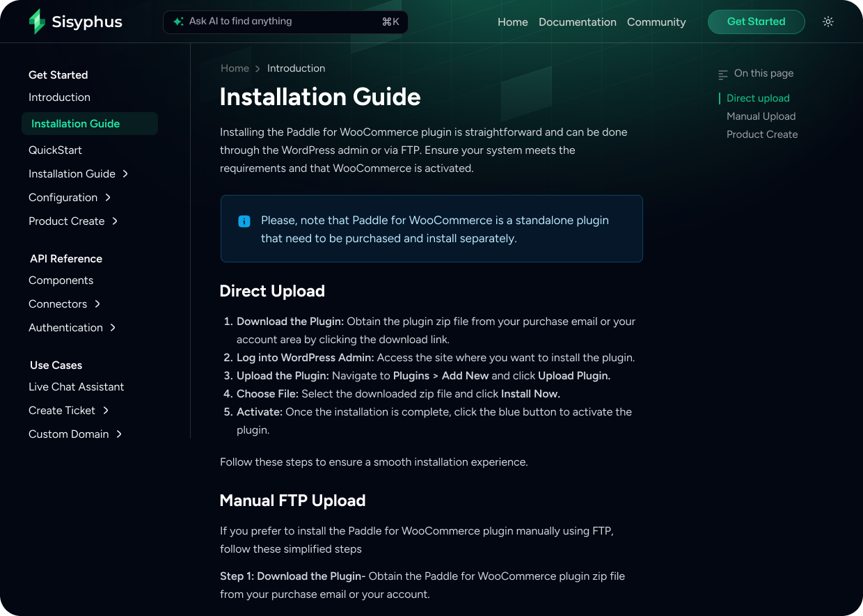Expand the Create Ticket sidebar chevron
The height and width of the screenshot is (616, 863).
pos(106,411)
